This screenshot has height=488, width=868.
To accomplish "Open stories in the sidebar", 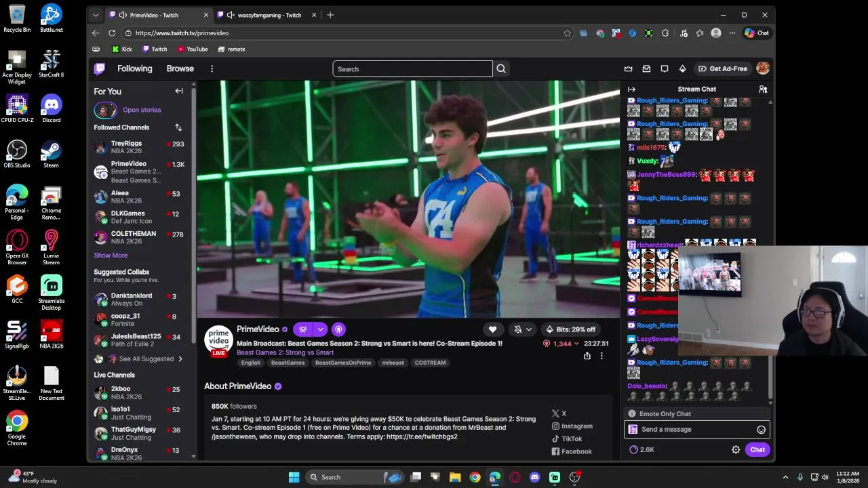I will 128,110.
